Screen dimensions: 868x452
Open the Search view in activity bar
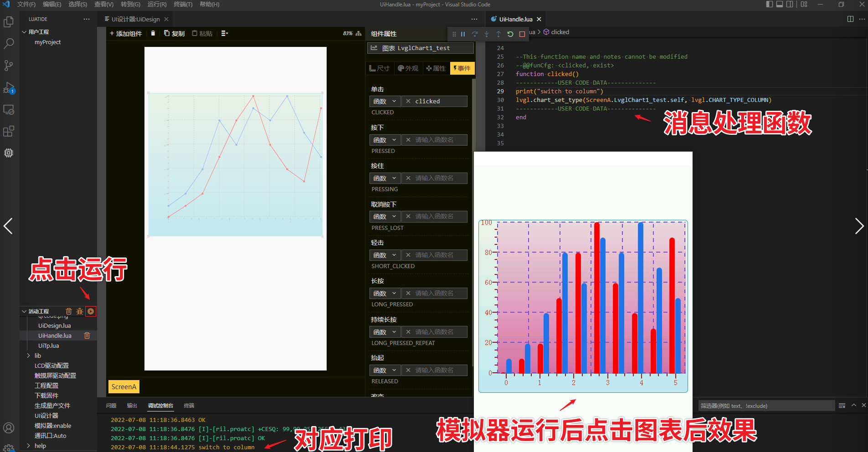[x=9, y=44]
